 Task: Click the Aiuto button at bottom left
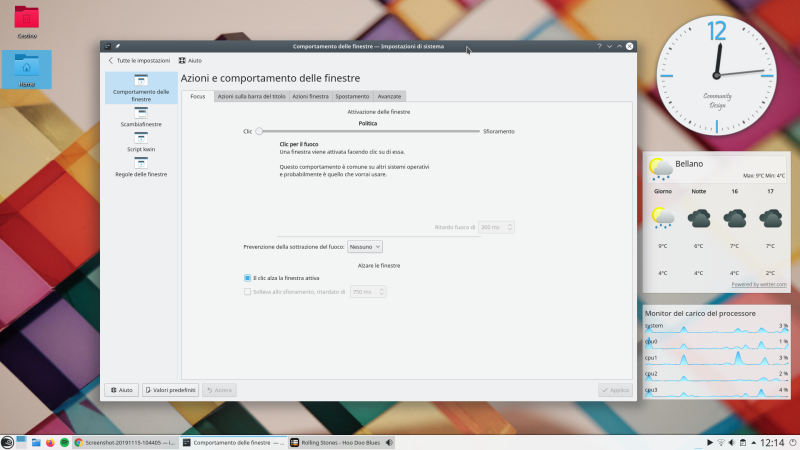pyautogui.click(x=121, y=390)
